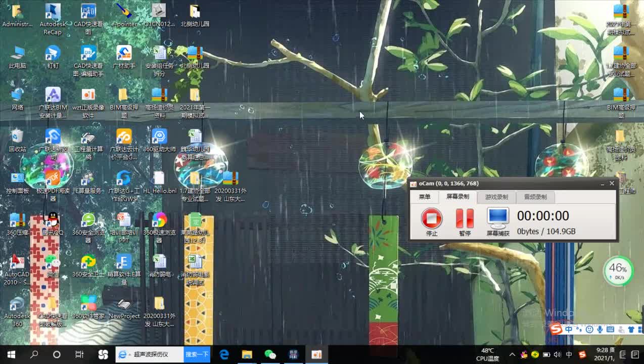Viewport: 644px width, 364px height.
Task: Select the 网络 desktop icon
Action: [17, 99]
